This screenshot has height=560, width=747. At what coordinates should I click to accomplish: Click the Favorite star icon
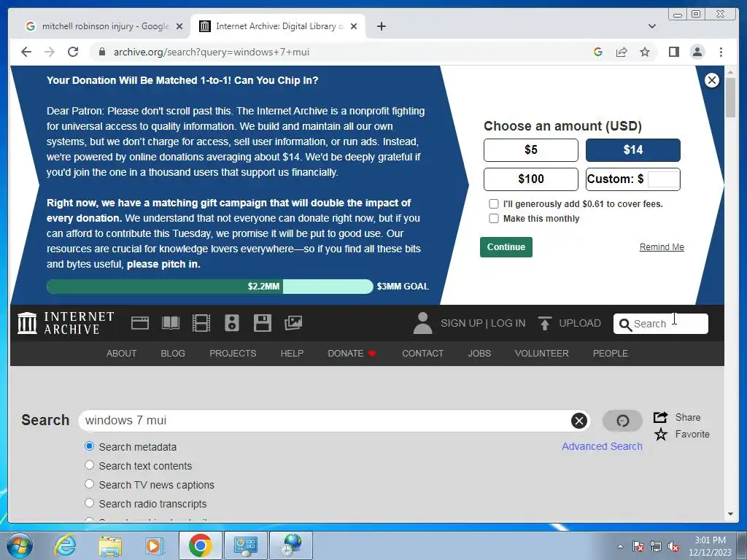tap(660, 435)
